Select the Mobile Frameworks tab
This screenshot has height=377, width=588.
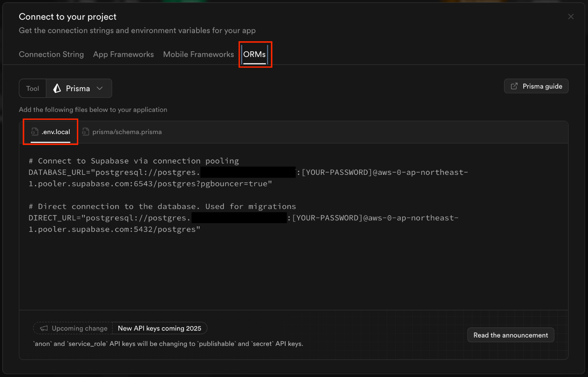(x=199, y=54)
